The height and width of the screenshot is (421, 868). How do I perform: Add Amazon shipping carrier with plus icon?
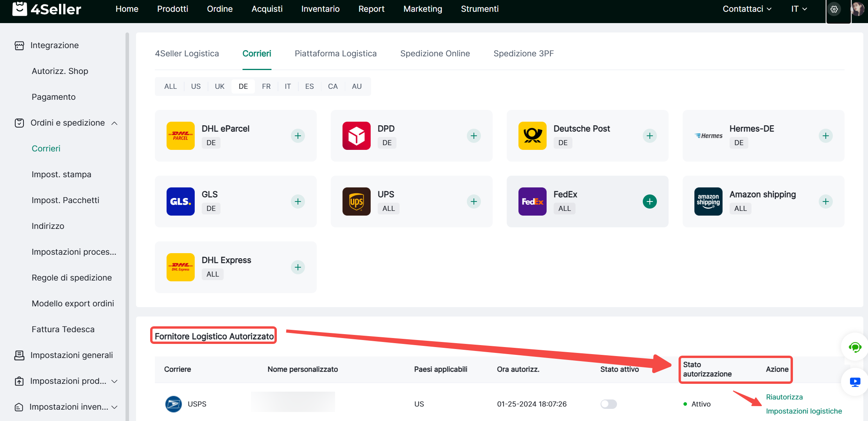tap(825, 202)
